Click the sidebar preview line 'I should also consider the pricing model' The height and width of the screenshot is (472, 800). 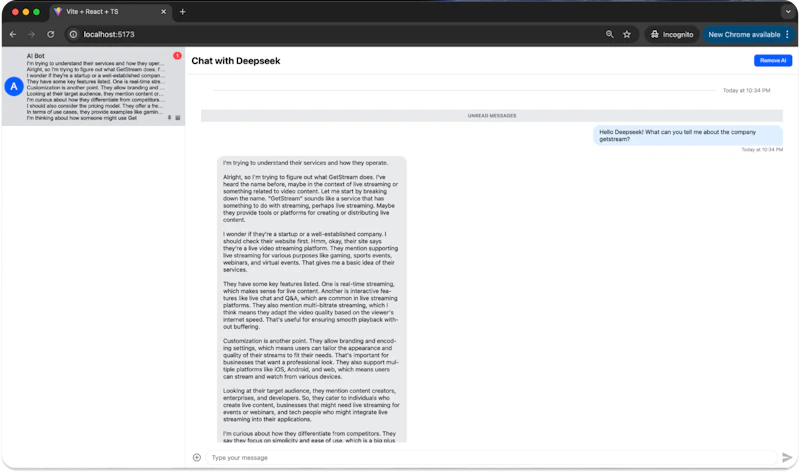tap(95, 106)
